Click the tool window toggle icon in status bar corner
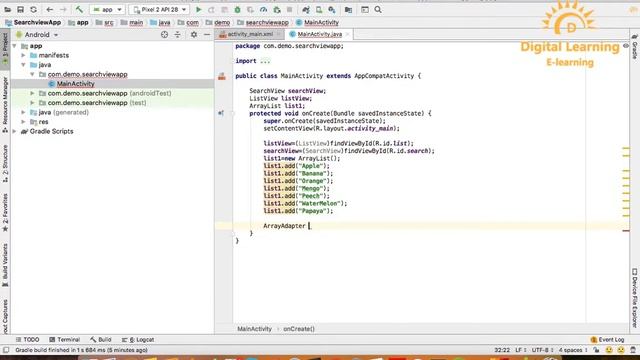The width and height of the screenshot is (640, 360). pos(6,350)
